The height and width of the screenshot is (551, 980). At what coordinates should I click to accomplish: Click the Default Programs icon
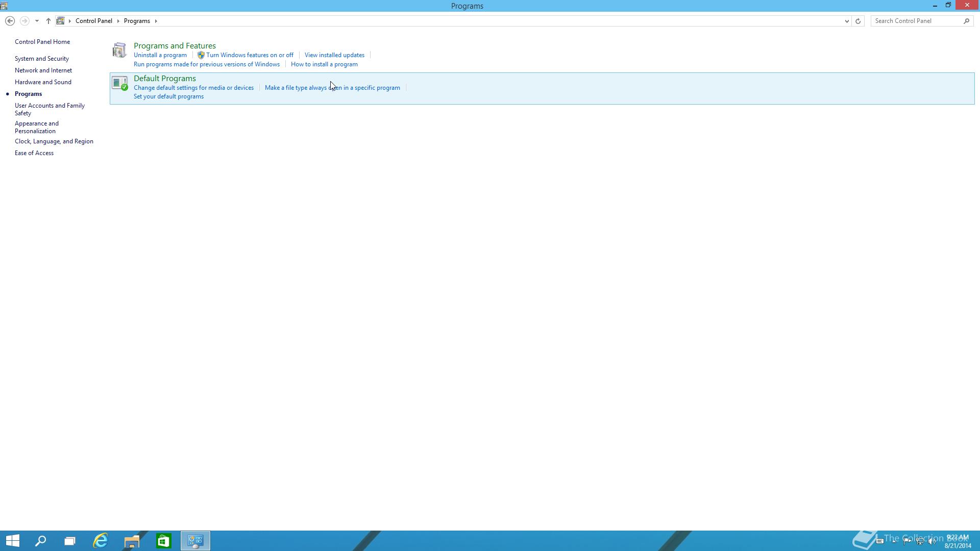[x=119, y=83]
